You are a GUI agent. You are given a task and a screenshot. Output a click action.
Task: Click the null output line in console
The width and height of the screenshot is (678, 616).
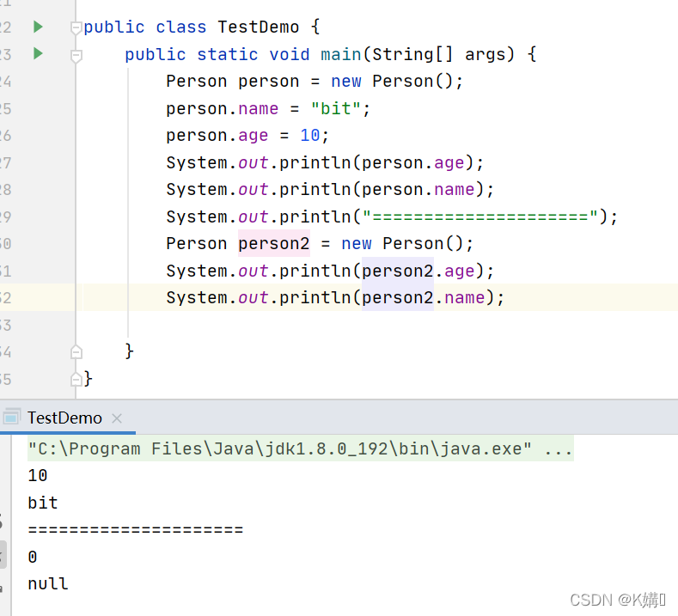(47, 583)
